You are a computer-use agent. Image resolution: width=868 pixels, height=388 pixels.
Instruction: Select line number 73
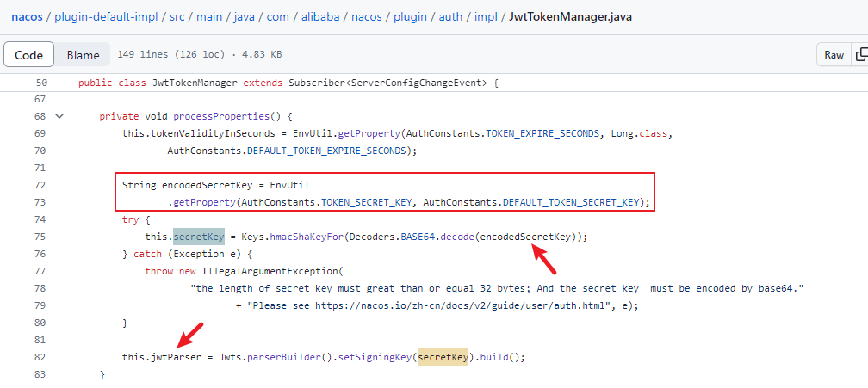click(40, 201)
